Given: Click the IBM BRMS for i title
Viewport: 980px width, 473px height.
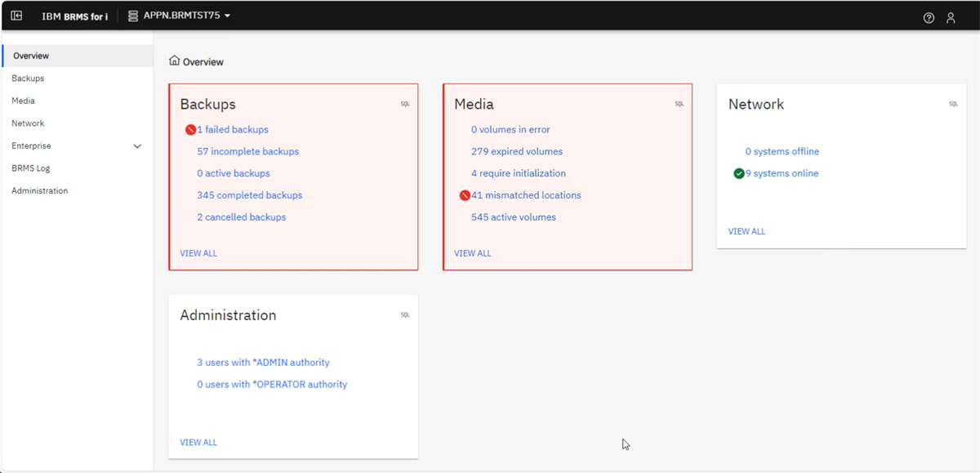Looking at the screenshot, I should pyautogui.click(x=76, y=15).
